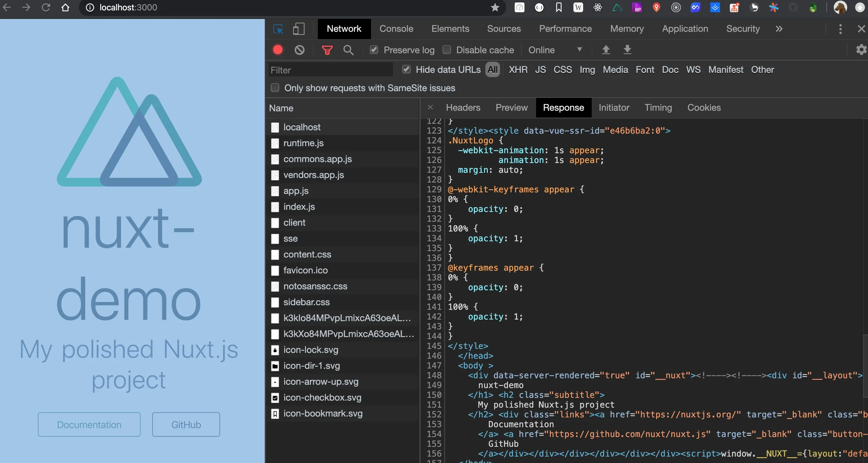Image resolution: width=868 pixels, height=463 pixels.
Task: Clear the network log
Action: coord(299,50)
